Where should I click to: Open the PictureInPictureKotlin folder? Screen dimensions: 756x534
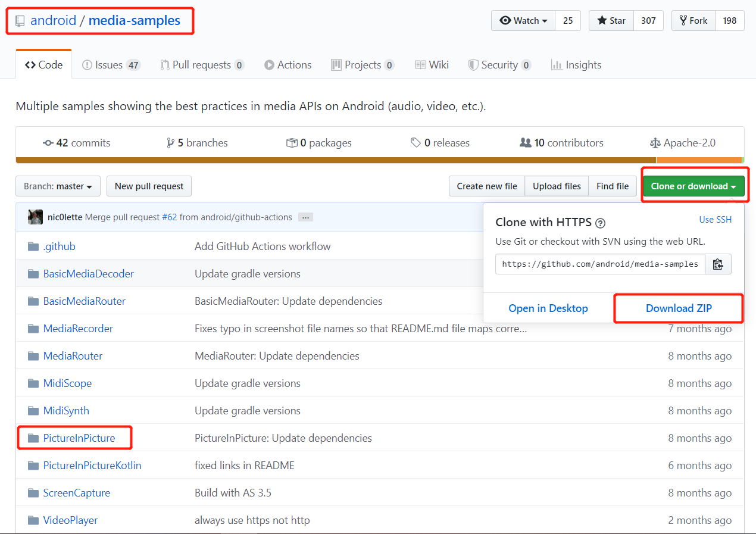point(92,466)
